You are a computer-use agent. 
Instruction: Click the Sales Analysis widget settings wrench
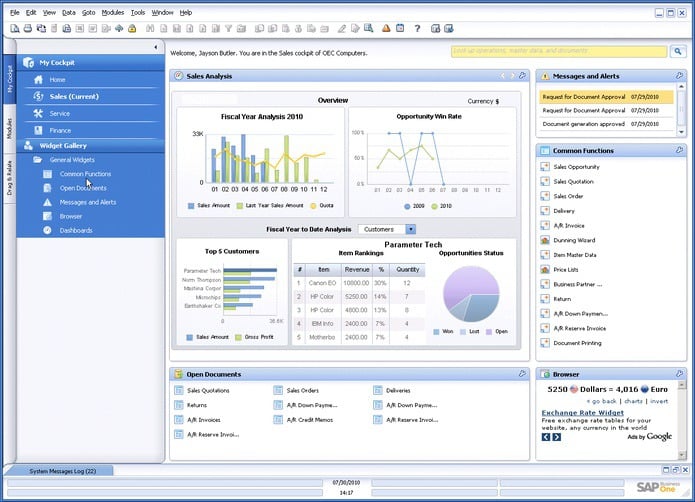(523, 76)
